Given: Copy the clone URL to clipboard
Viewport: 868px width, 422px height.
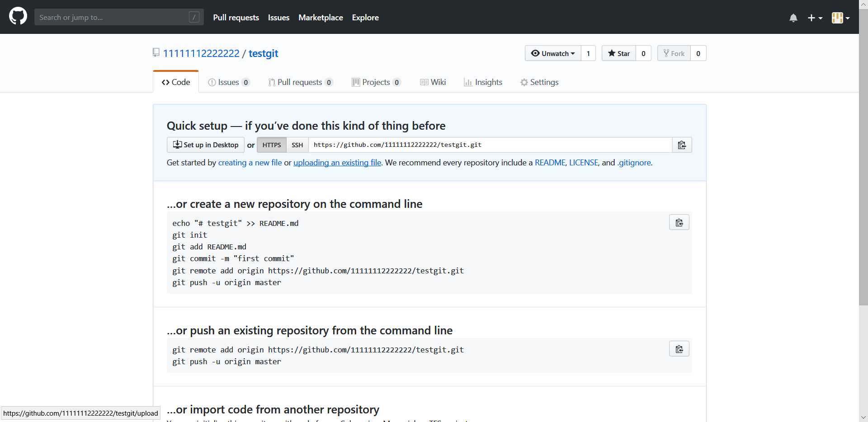Looking at the screenshot, I should (x=682, y=145).
